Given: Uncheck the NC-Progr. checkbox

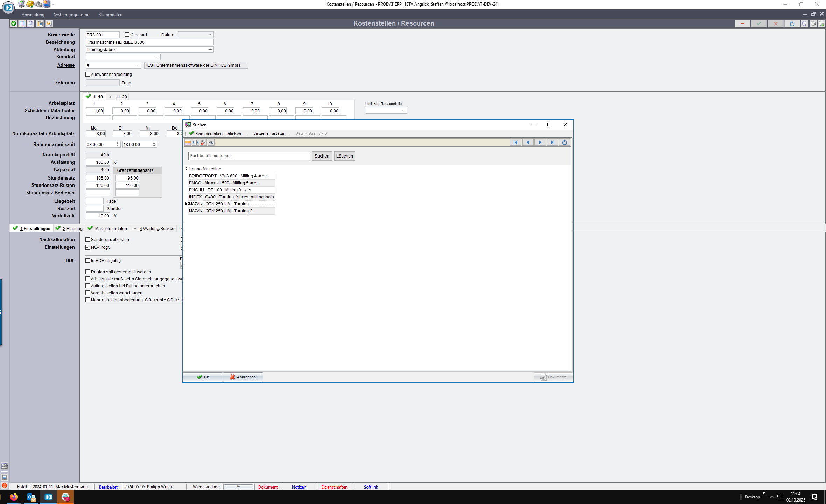Looking at the screenshot, I should [88, 247].
